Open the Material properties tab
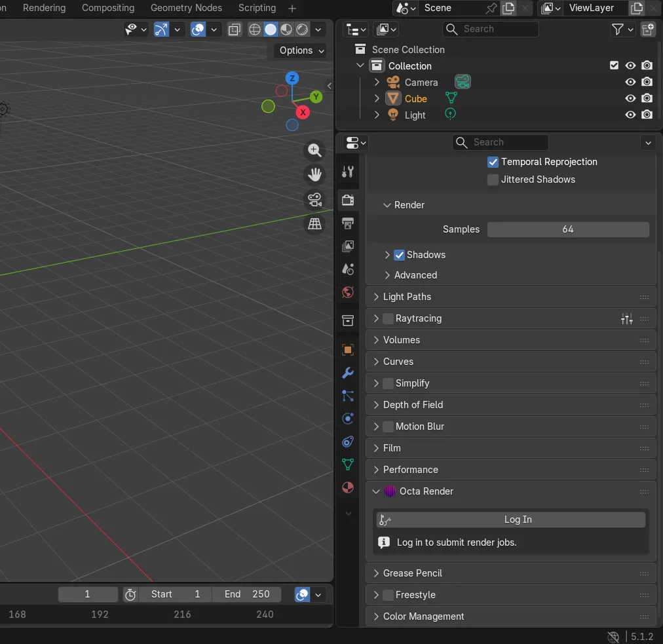 click(x=348, y=487)
